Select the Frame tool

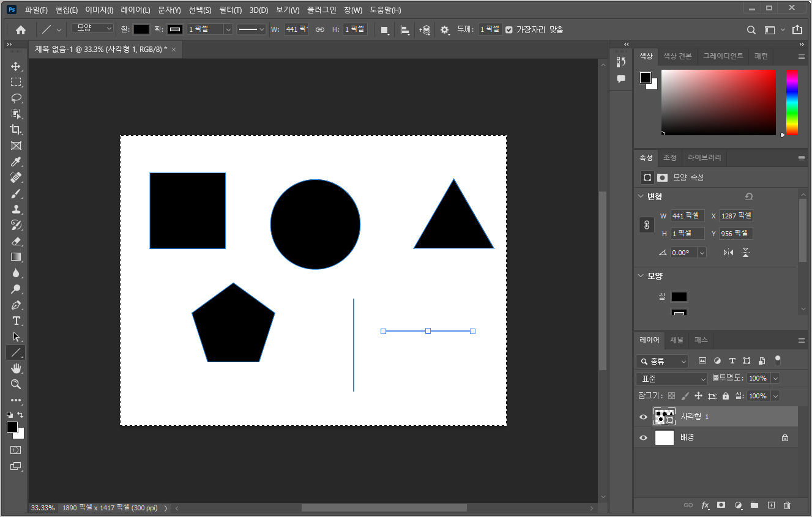[x=16, y=146]
